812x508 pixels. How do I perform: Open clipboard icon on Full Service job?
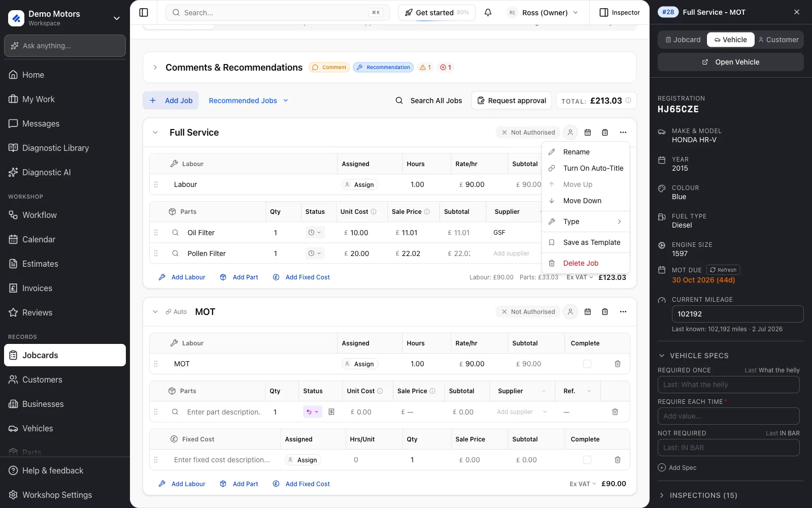tap(605, 133)
